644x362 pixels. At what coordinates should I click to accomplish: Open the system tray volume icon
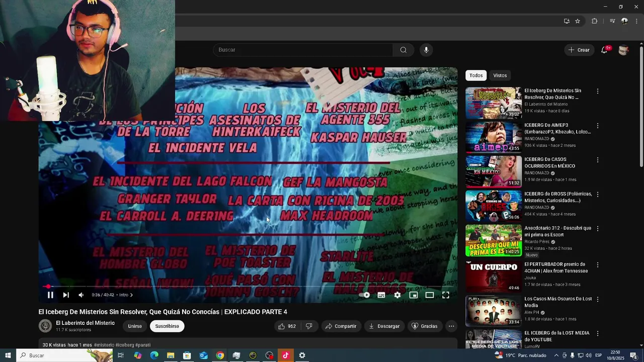pyautogui.click(x=589, y=355)
